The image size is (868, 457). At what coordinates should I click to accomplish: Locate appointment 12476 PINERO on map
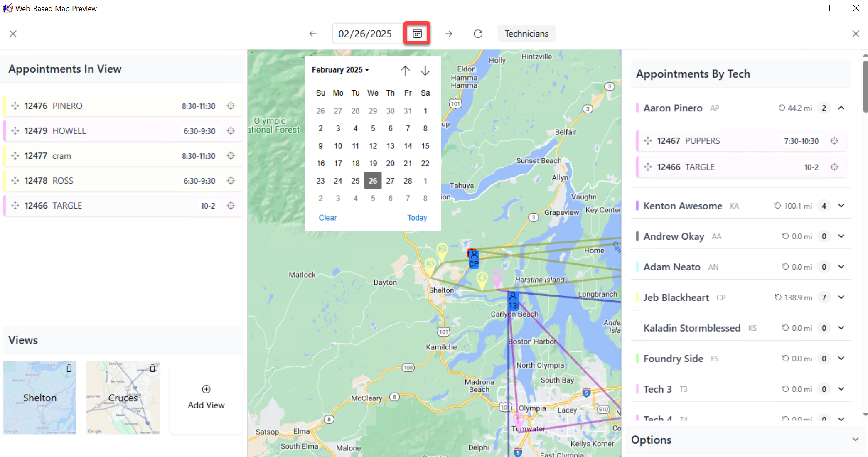[x=231, y=106]
